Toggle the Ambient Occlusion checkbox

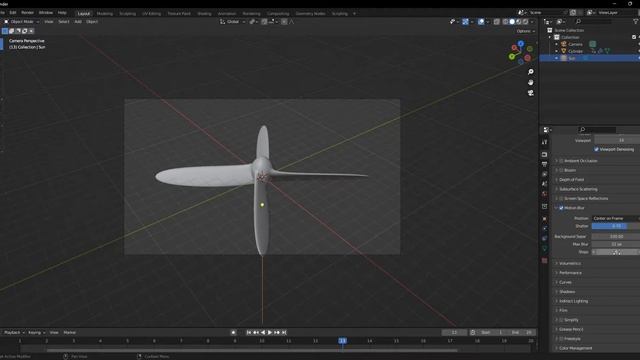point(561,161)
